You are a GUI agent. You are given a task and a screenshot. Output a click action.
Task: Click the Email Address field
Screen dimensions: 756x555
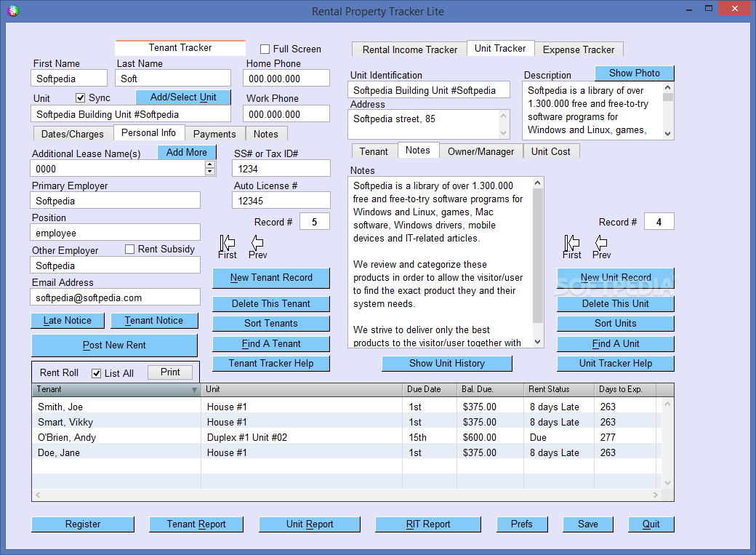click(x=116, y=298)
